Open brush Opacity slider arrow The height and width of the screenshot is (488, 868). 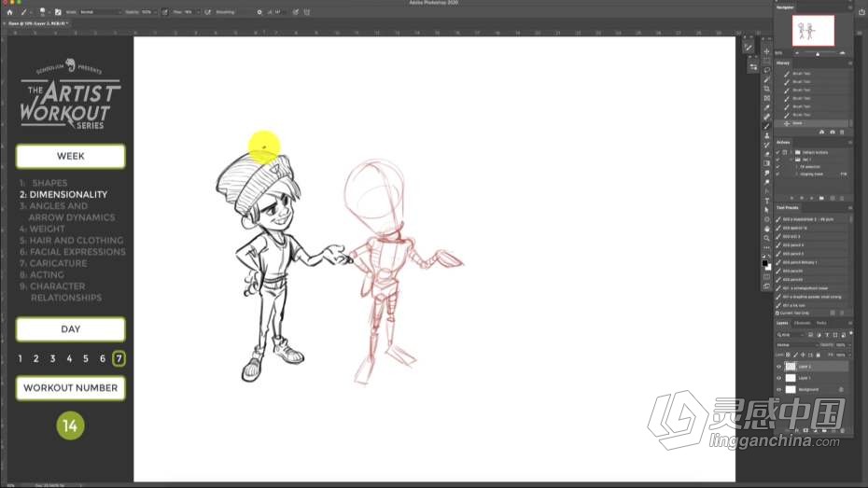pos(155,11)
